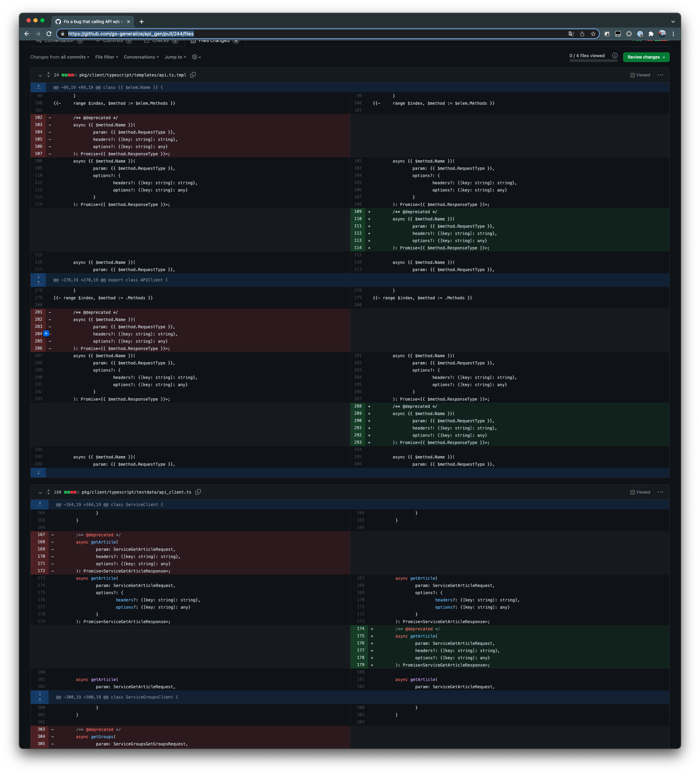Open the kebab menu for api.ts.tmpl

click(661, 75)
